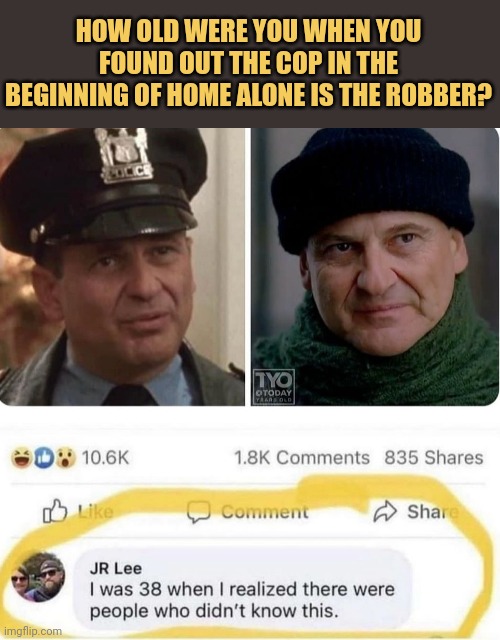Open the police officer photo

pos(122,267)
